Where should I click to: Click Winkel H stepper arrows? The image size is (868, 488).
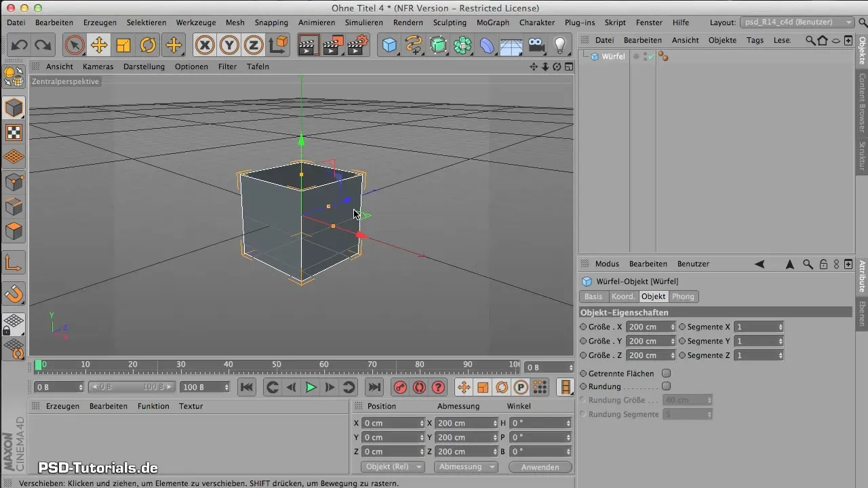tap(568, 423)
